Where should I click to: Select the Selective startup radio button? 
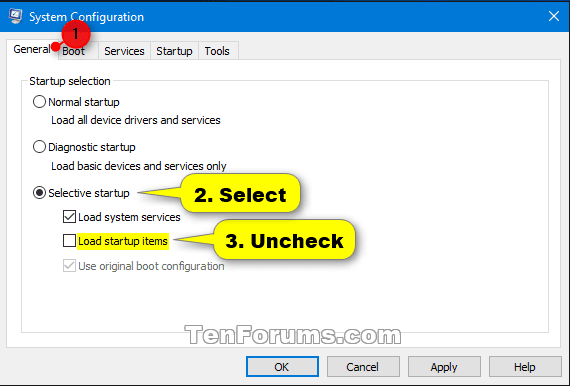[x=39, y=193]
